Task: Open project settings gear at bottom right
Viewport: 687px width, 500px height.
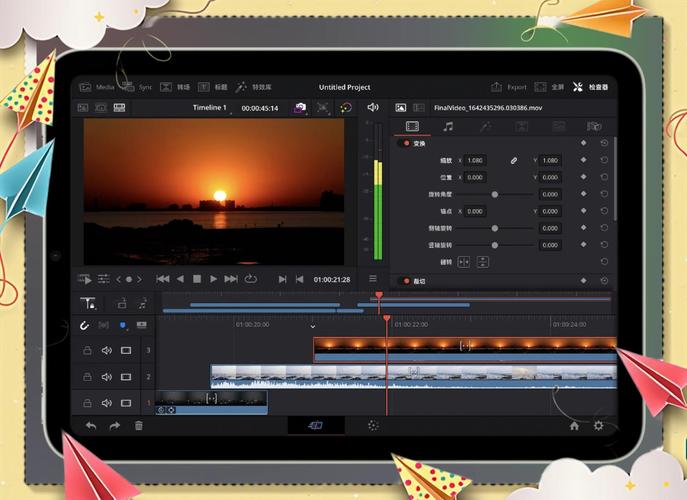Action: [599, 425]
